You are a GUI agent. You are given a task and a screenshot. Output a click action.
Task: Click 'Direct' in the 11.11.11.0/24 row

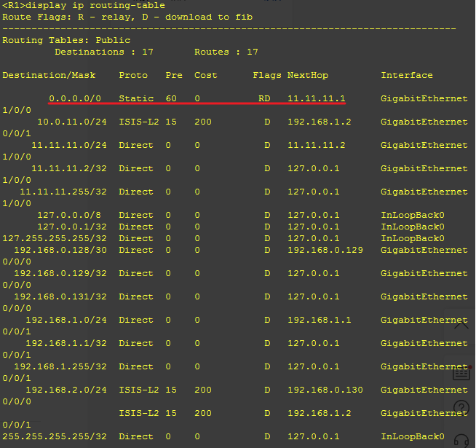pyautogui.click(x=136, y=145)
